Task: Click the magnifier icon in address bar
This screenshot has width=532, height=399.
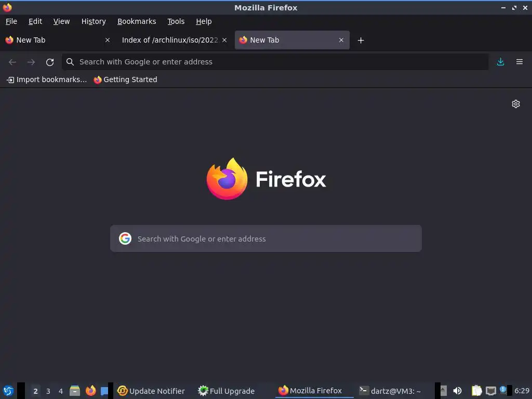Action: pyautogui.click(x=70, y=62)
